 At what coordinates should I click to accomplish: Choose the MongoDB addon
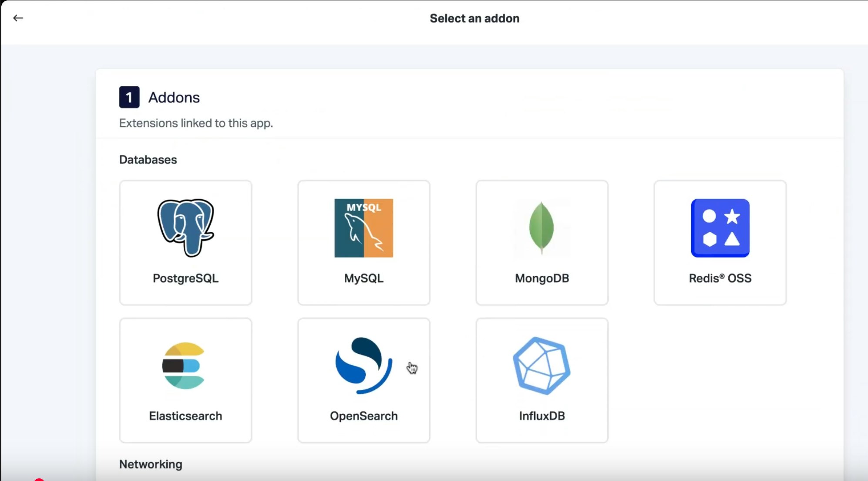(x=542, y=243)
